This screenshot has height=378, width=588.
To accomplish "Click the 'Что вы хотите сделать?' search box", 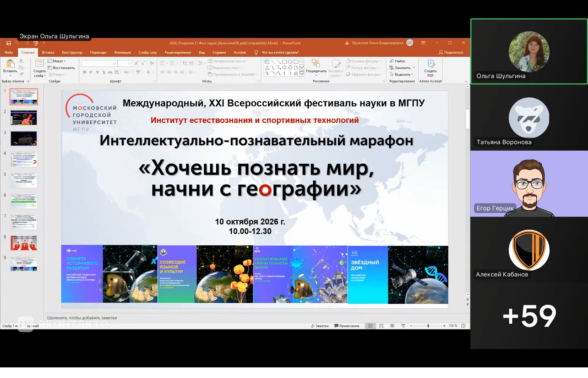I will 277,52.
